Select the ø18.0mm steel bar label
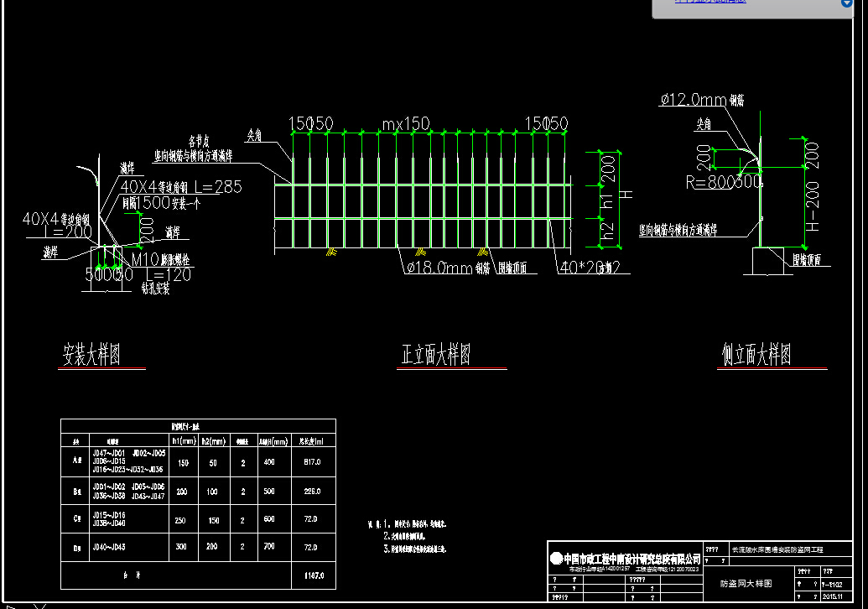This screenshot has width=868, height=609. click(439, 268)
